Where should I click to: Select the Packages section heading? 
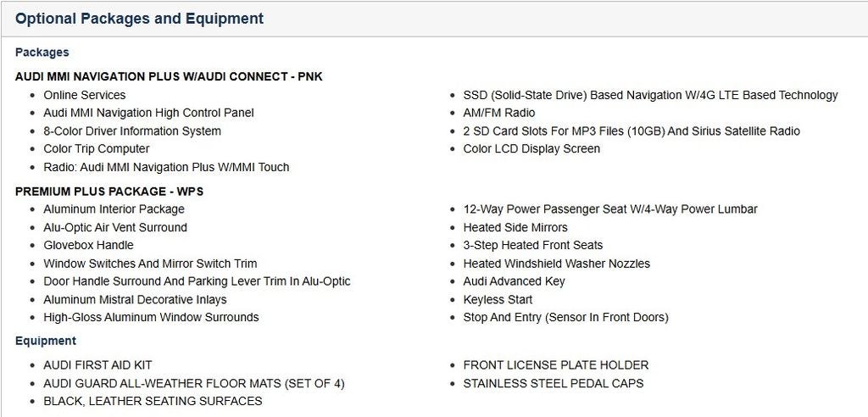coord(42,53)
